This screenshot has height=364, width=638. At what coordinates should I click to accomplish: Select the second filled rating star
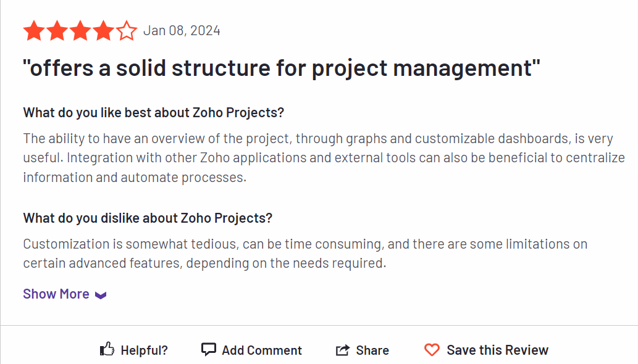57,31
